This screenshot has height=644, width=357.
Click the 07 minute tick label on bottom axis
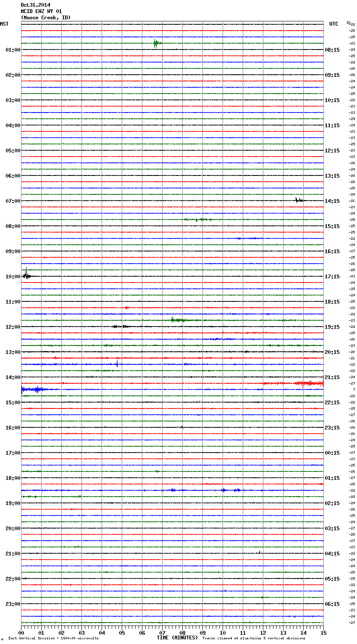(x=162, y=633)
